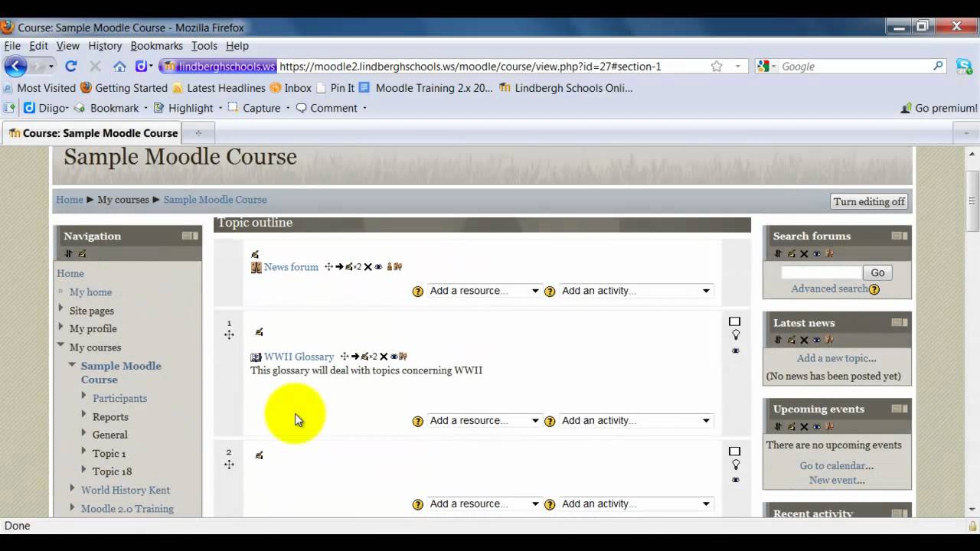The width and height of the screenshot is (980, 551).
Task: Open Add an activity dropdown in News forum section
Action: tap(636, 291)
